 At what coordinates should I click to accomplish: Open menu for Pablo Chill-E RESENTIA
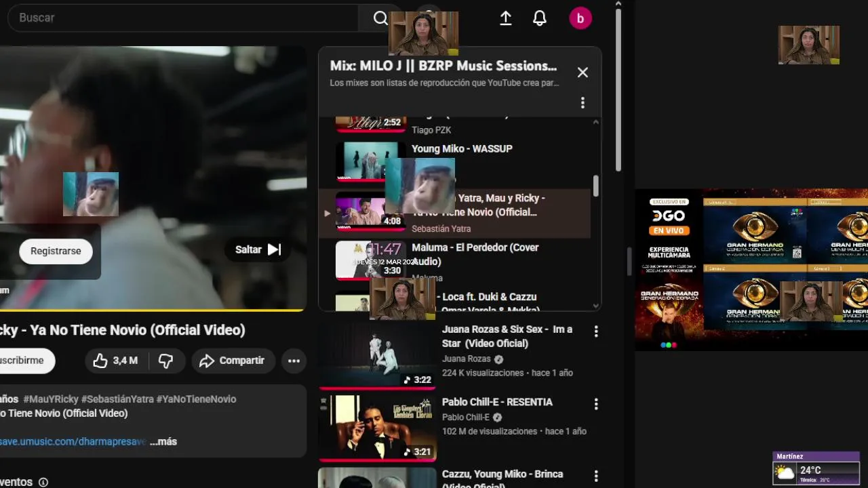coord(596,404)
